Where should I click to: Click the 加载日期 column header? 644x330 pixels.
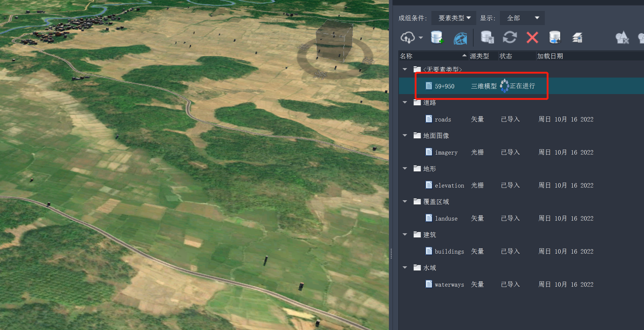(x=550, y=56)
